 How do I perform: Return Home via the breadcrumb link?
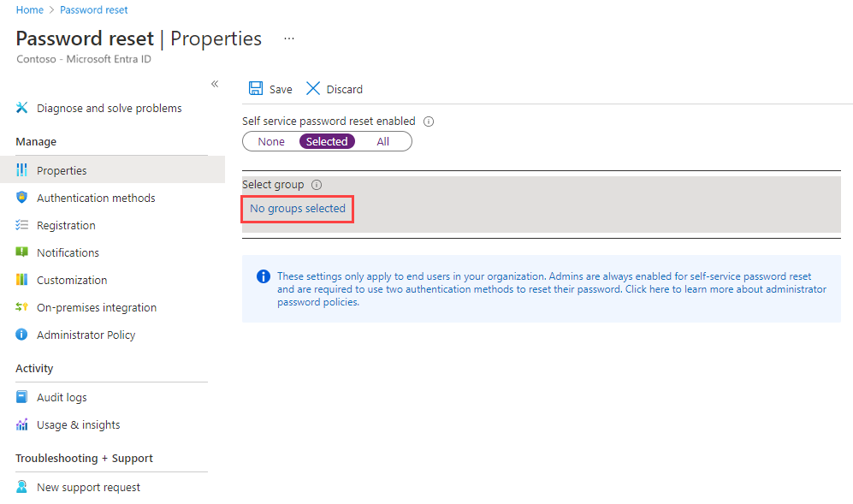point(29,9)
